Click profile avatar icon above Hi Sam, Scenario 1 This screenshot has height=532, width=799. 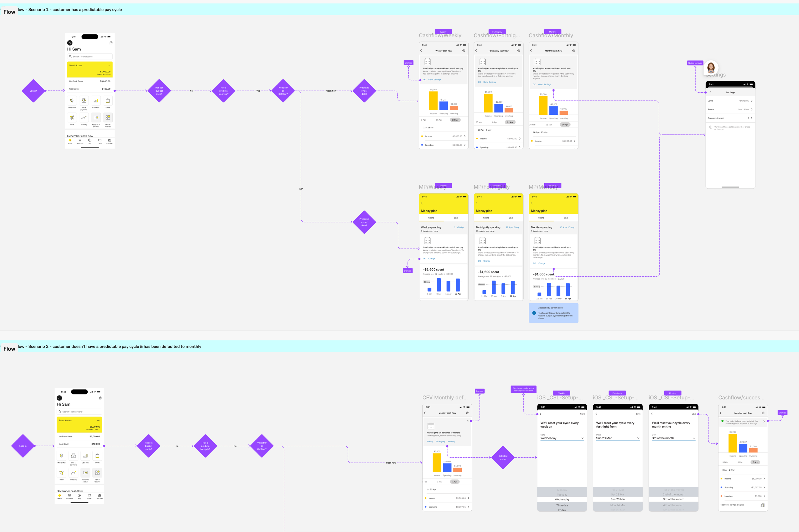(x=70, y=43)
